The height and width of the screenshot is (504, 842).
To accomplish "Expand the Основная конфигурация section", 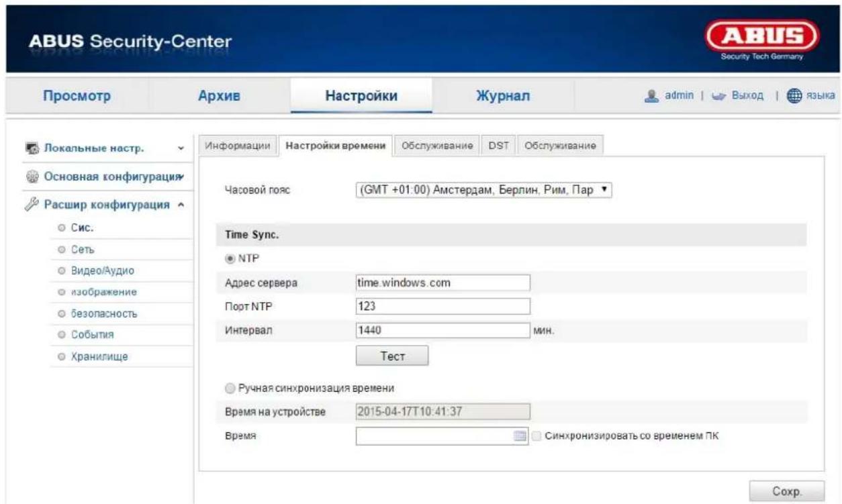I will (x=180, y=177).
